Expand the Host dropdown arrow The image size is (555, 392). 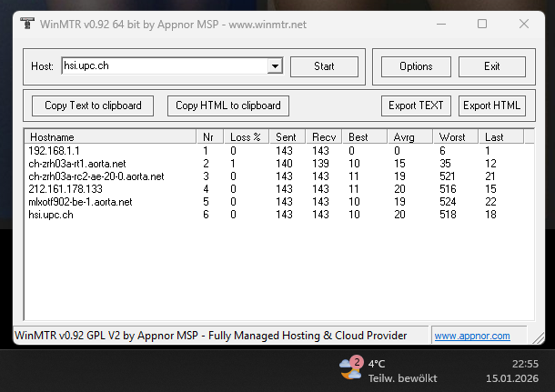[275, 66]
